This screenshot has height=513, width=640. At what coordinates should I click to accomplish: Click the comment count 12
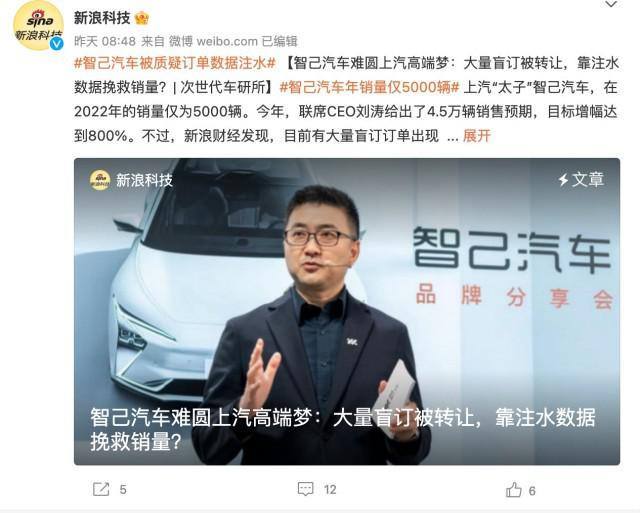(330, 489)
